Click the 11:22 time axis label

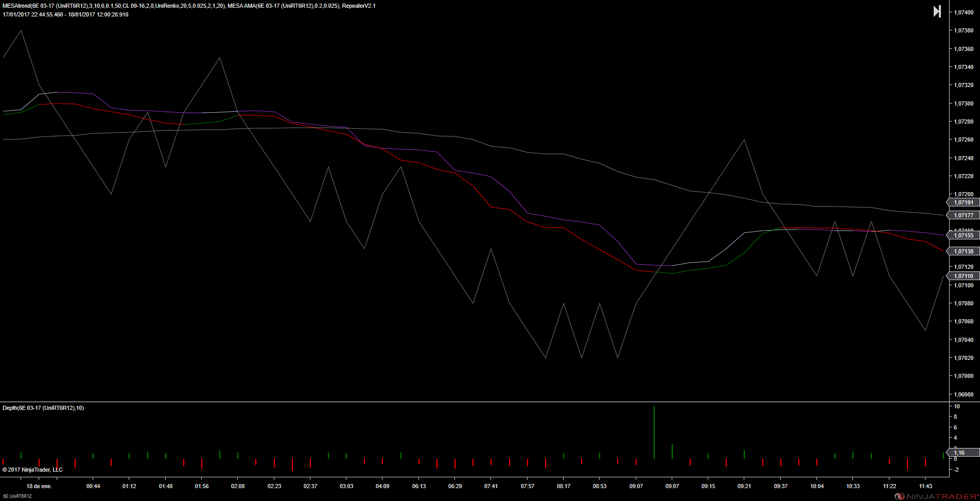(889, 486)
